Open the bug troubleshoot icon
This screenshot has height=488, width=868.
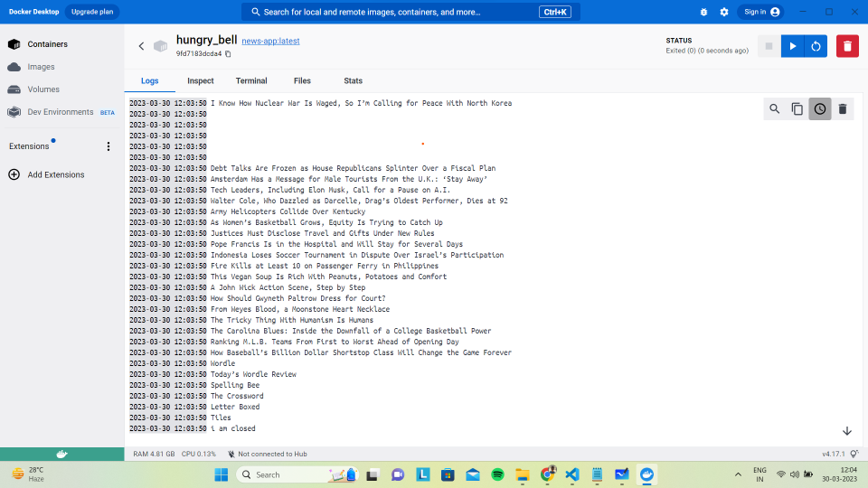[x=703, y=12]
